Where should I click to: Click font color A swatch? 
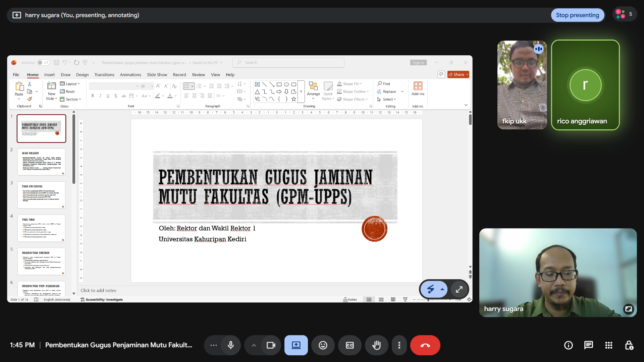(x=170, y=96)
